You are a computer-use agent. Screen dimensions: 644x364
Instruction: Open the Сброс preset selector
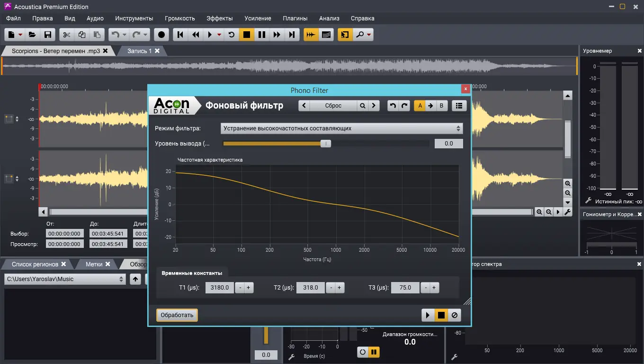(x=333, y=106)
